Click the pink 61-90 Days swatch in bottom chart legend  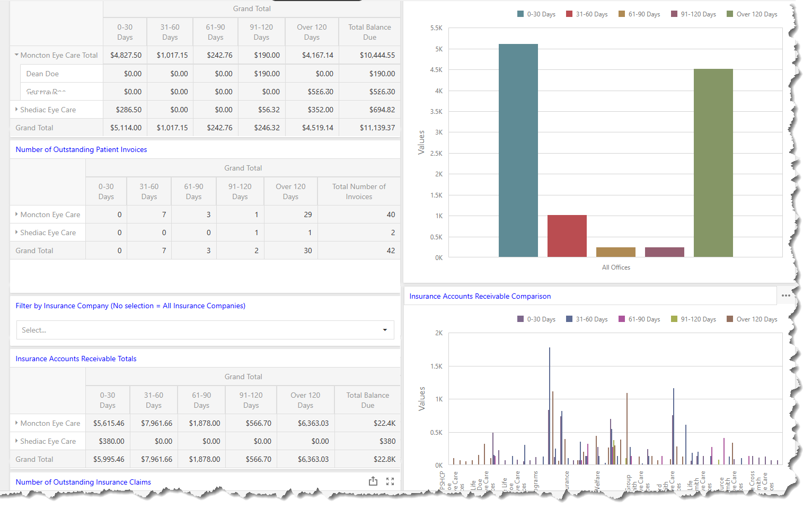coord(622,319)
